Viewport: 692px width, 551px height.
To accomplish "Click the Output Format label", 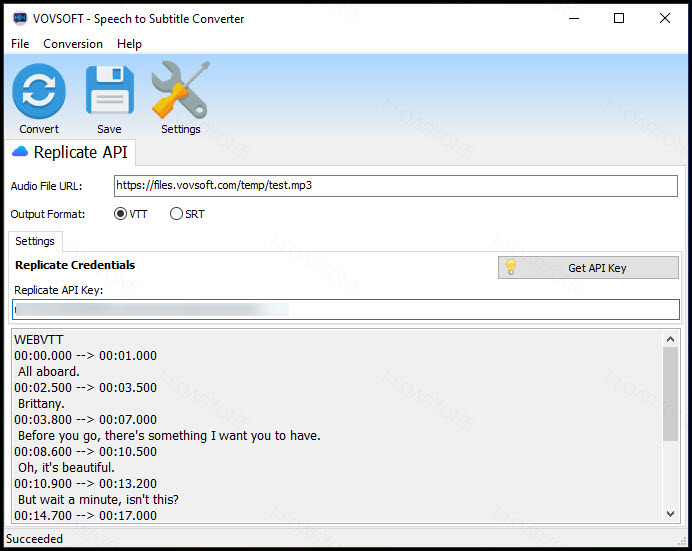I will coord(48,214).
